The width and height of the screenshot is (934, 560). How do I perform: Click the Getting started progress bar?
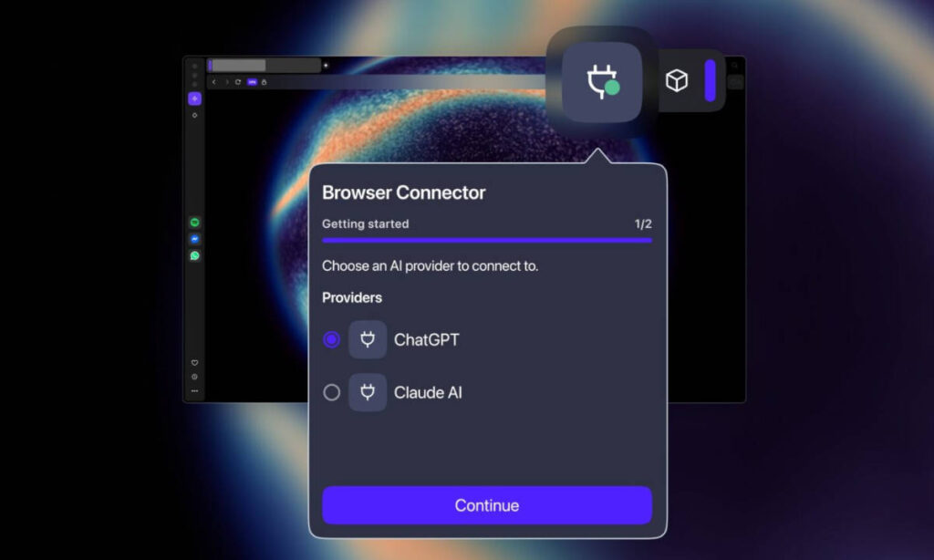pyautogui.click(x=486, y=240)
